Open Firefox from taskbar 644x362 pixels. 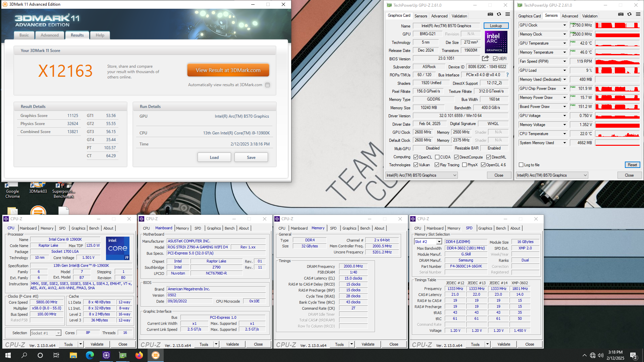point(139,355)
